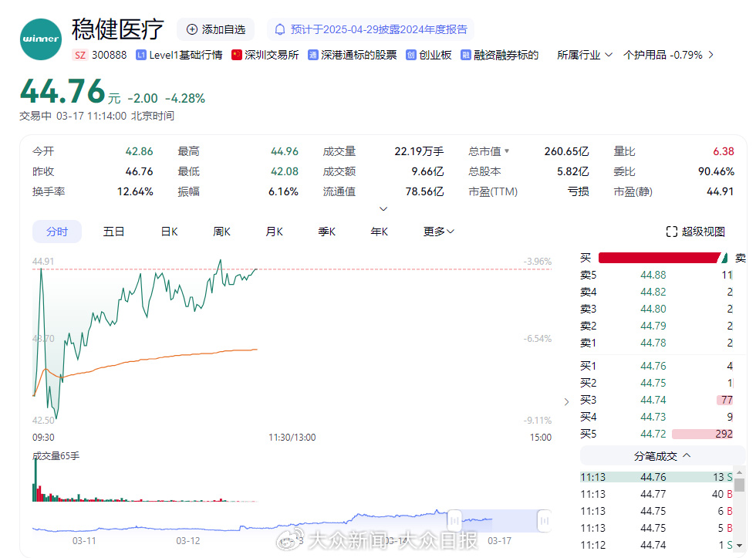This screenshot has width=756, height=558.
Task: Switch to the 季K chart tab
Action: (x=327, y=232)
